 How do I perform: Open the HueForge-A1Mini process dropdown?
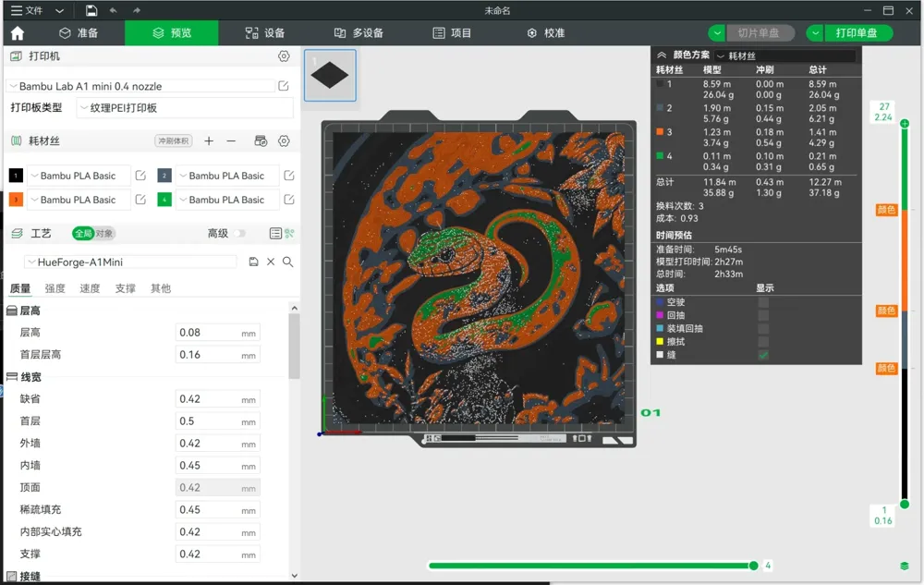(x=131, y=262)
